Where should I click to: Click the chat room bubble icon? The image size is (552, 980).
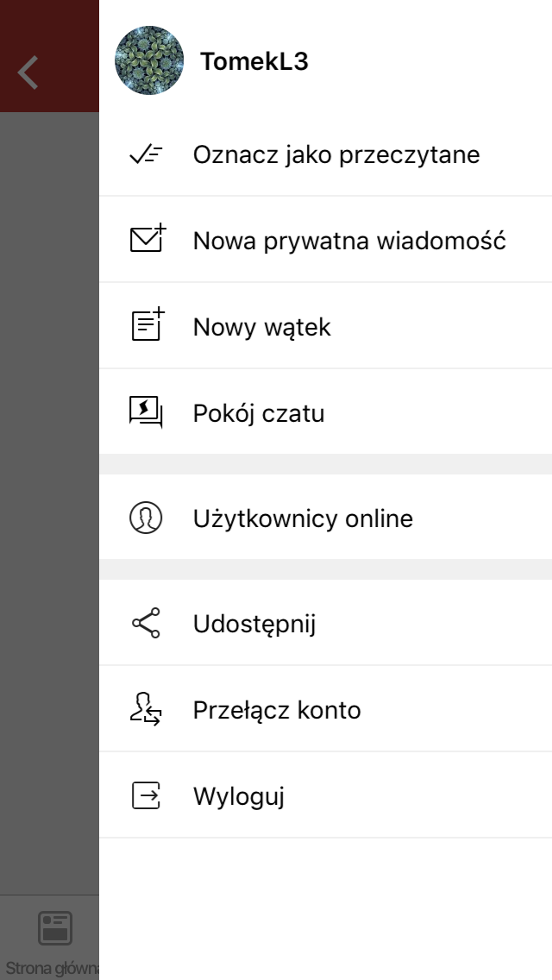[147, 412]
